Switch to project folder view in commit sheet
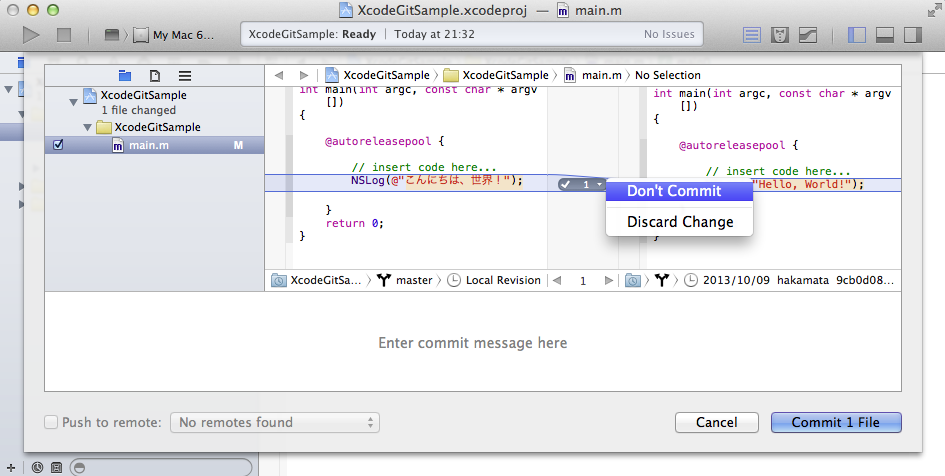The height and width of the screenshot is (476, 945). 125,76
